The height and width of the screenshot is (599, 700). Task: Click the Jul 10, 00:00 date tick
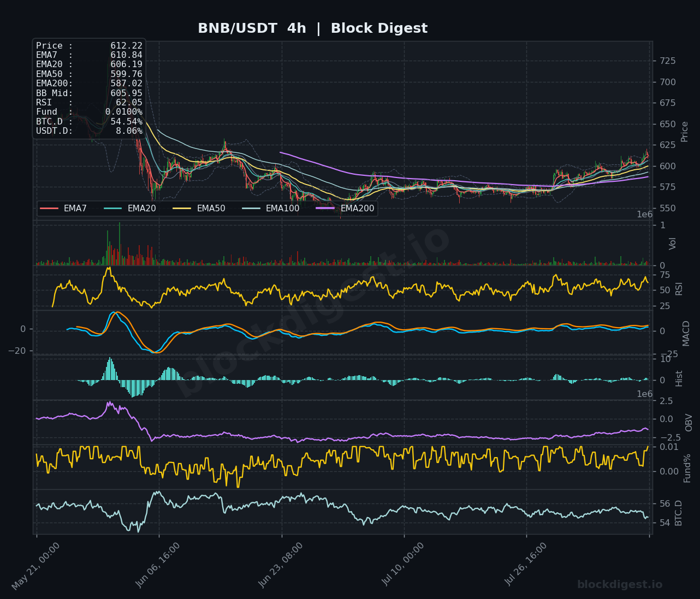tap(403, 564)
